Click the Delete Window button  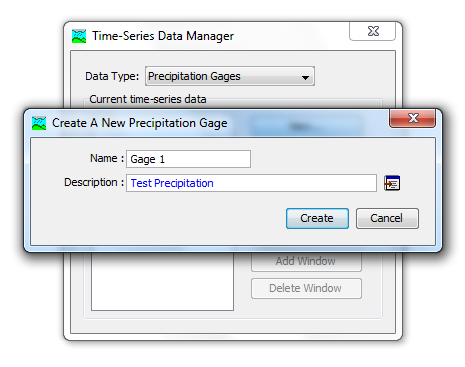[306, 288]
